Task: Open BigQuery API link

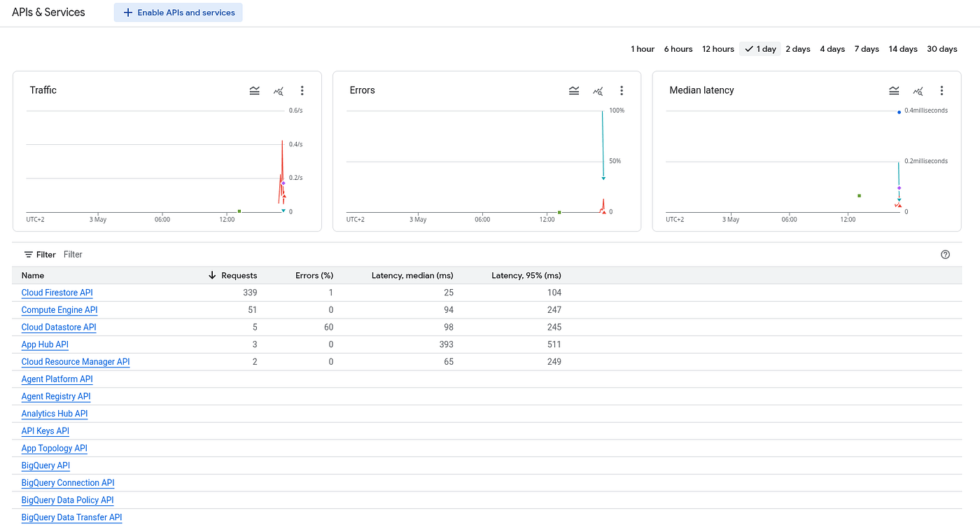Action: click(x=45, y=465)
